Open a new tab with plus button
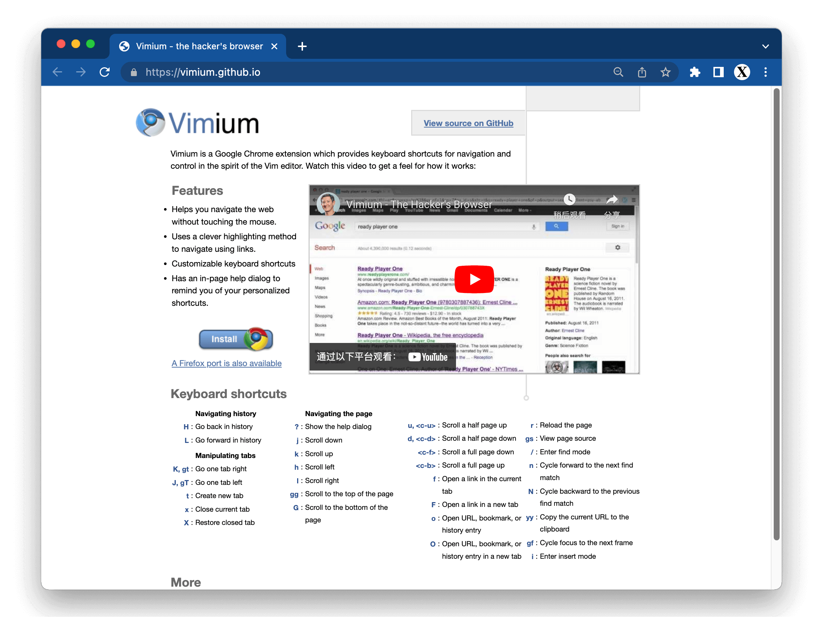Viewport: 823px width, 644px height. pos(302,46)
